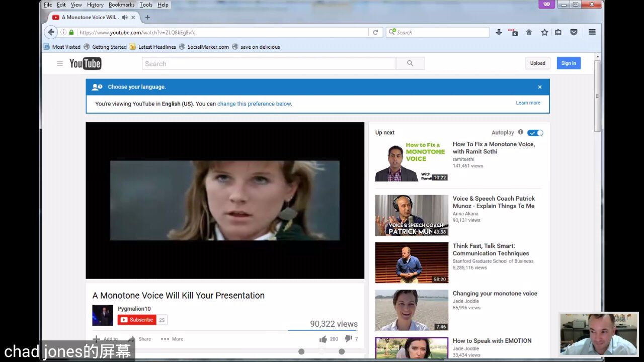
Task: Go back with the browser back arrow
Action: click(x=51, y=32)
